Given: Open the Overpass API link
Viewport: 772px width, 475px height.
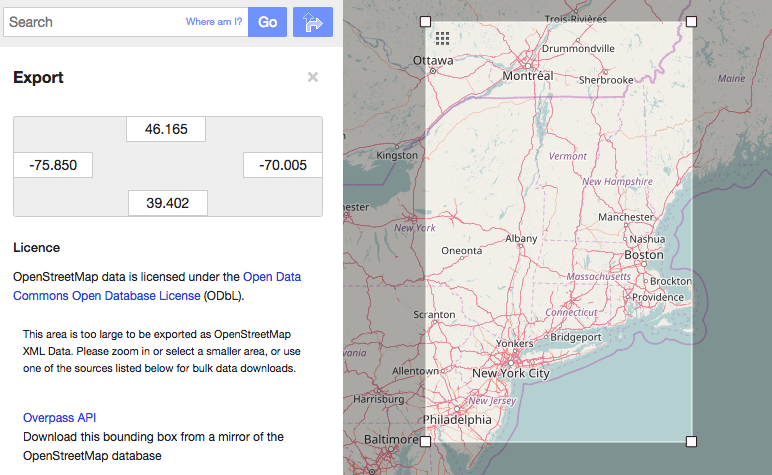Looking at the screenshot, I should coord(59,417).
